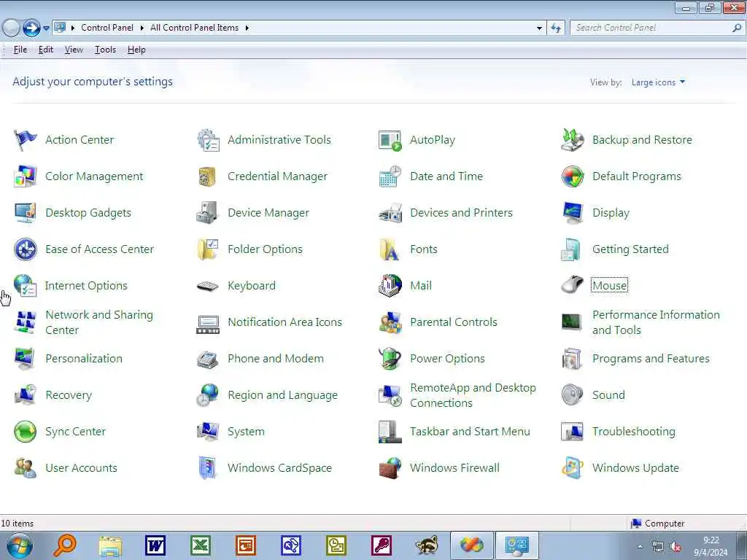Open the Mouse icon
Screen dimensions: 747x560
572,285
